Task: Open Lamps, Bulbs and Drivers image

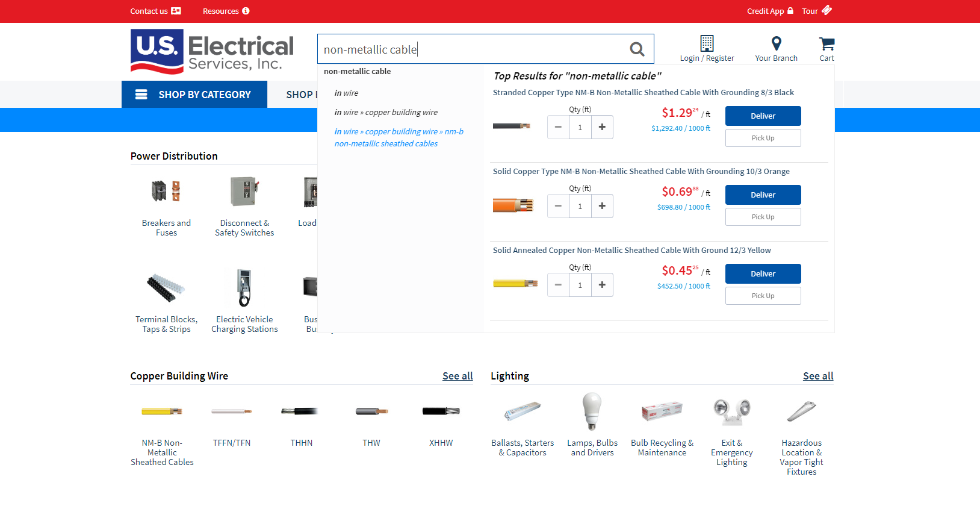Action: [x=592, y=411]
